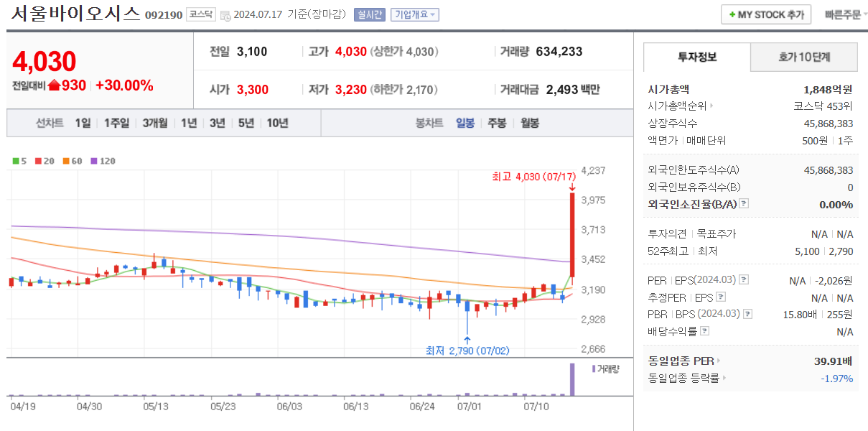Image resolution: width=868 pixels, height=431 pixels.
Task: Select the 5년 line chart period
Action: (x=246, y=123)
